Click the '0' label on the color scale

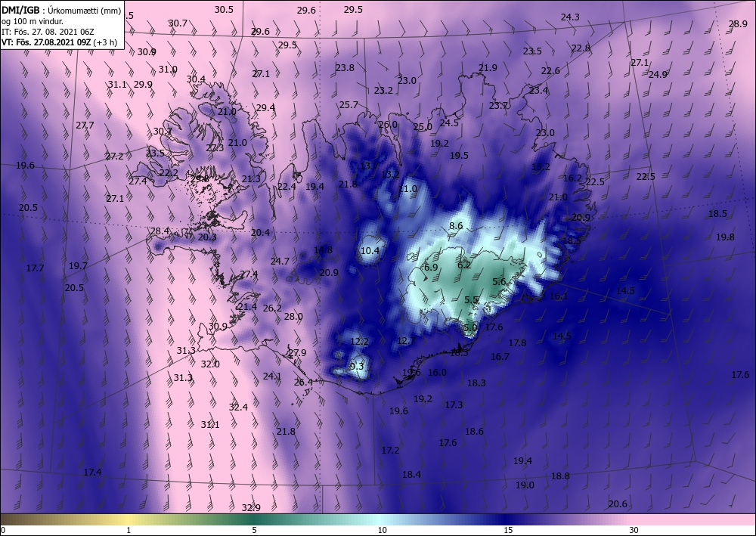[3, 530]
